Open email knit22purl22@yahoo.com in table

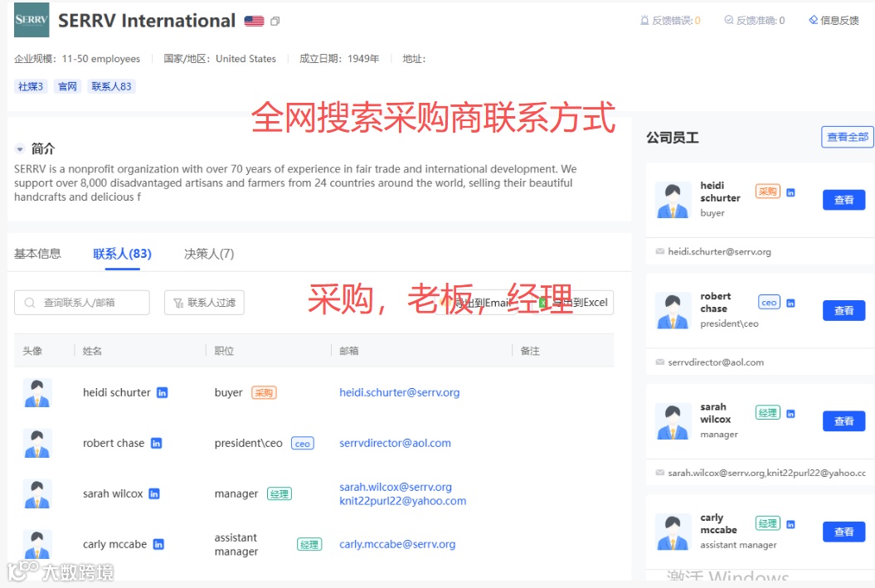(403, 501)
